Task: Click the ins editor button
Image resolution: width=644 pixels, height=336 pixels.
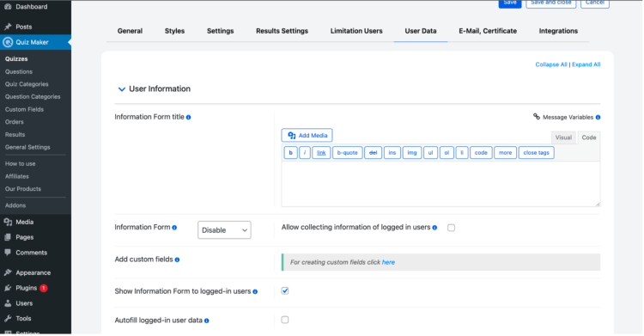Action: coord(392,153)
